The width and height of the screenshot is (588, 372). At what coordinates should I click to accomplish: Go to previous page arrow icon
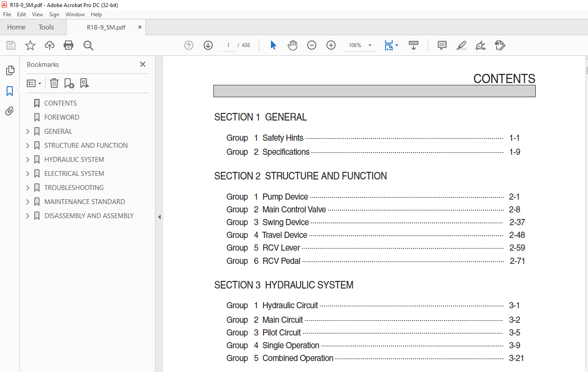(189, 45)
